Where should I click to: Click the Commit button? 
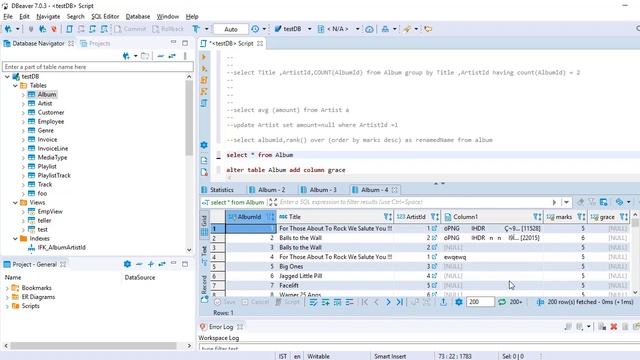click(x=130, y=29)
